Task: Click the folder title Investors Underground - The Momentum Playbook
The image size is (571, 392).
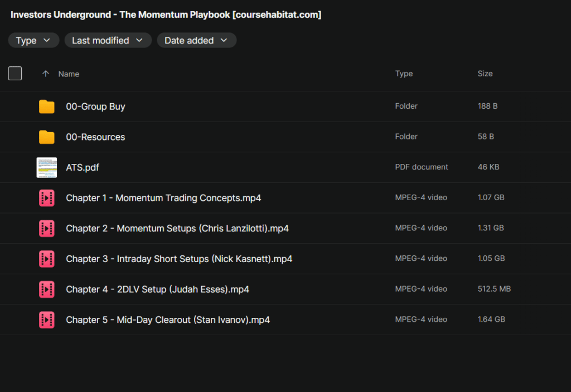Action: click(166, 15)
